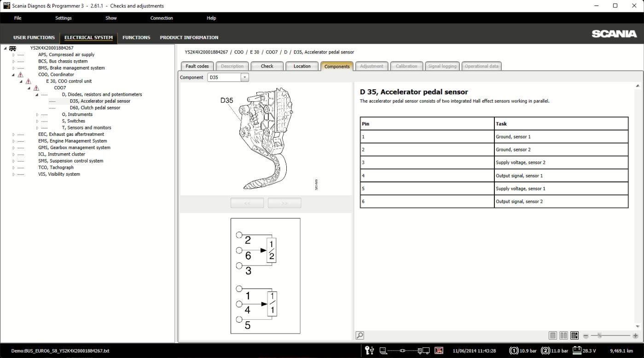
Task: Click the red crossed-out status icon
Action: 439,351
